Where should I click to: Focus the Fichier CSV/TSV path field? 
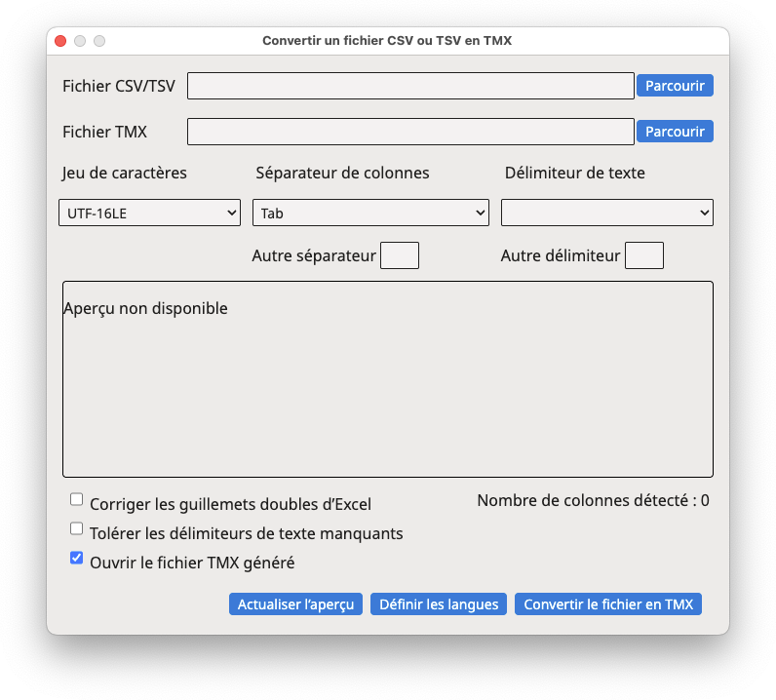410,86
